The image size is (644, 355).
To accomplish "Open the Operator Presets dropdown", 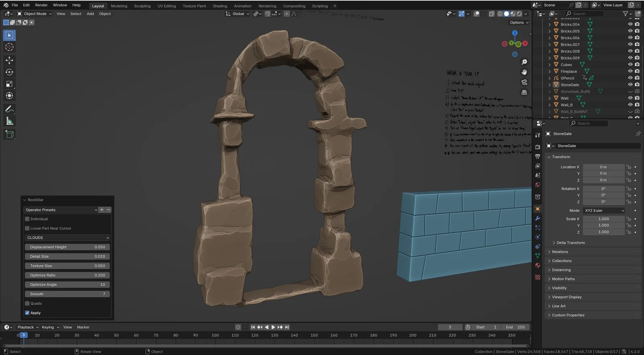I will point(61,210).
